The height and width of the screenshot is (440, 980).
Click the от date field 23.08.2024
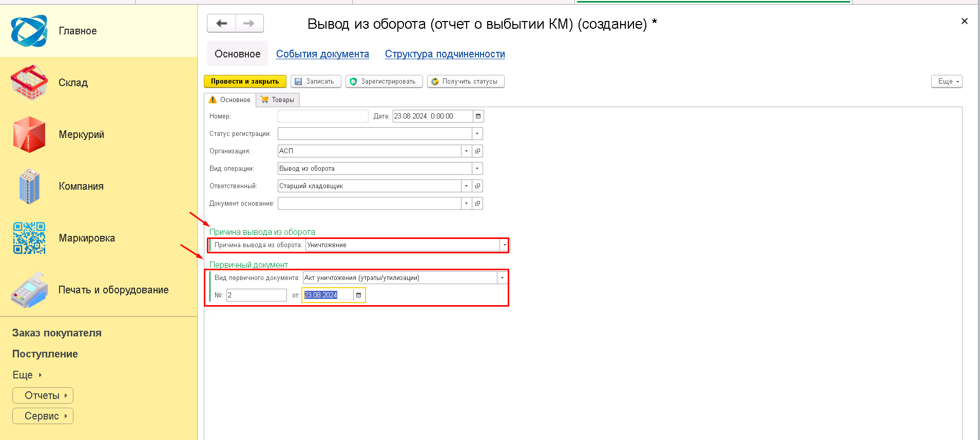coord(328,295)
